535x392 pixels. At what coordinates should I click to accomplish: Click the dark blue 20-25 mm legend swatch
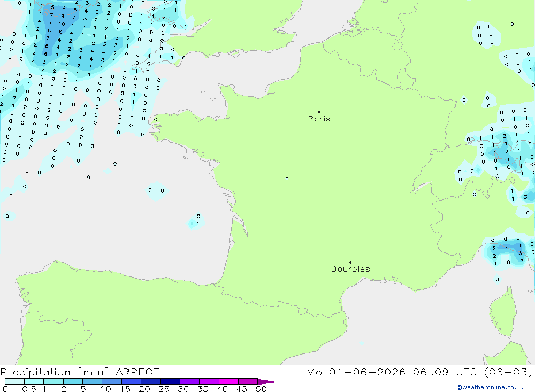[150, 381]
